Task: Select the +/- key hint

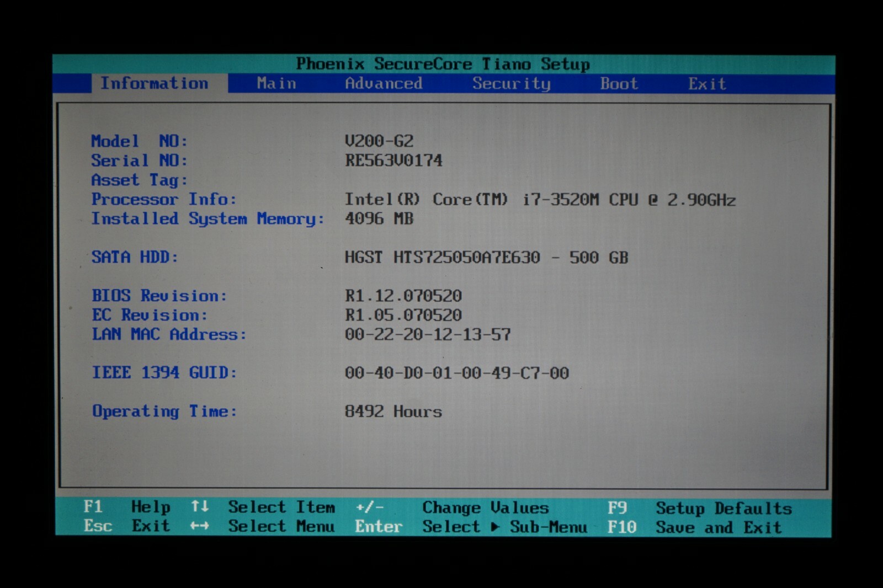Action: click(x=369, y=507)
